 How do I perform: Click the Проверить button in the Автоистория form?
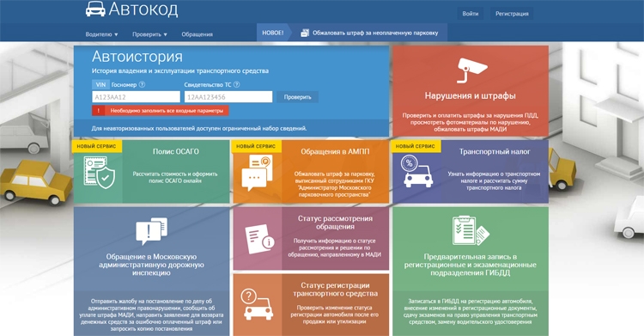pos(297,97)
